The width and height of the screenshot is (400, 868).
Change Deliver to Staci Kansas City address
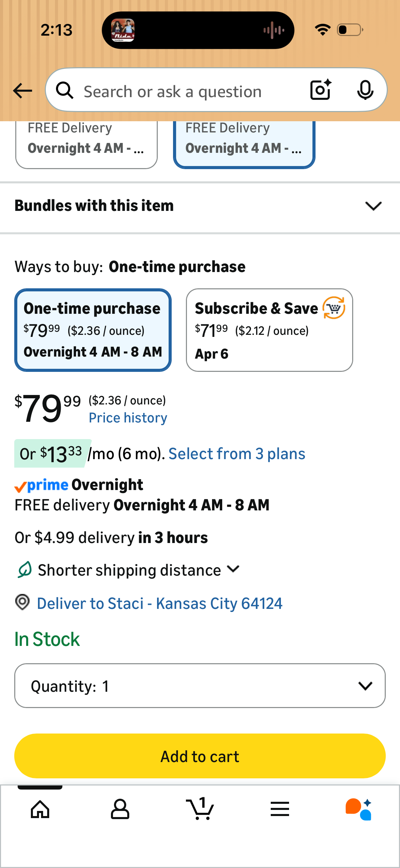point(159,603)
